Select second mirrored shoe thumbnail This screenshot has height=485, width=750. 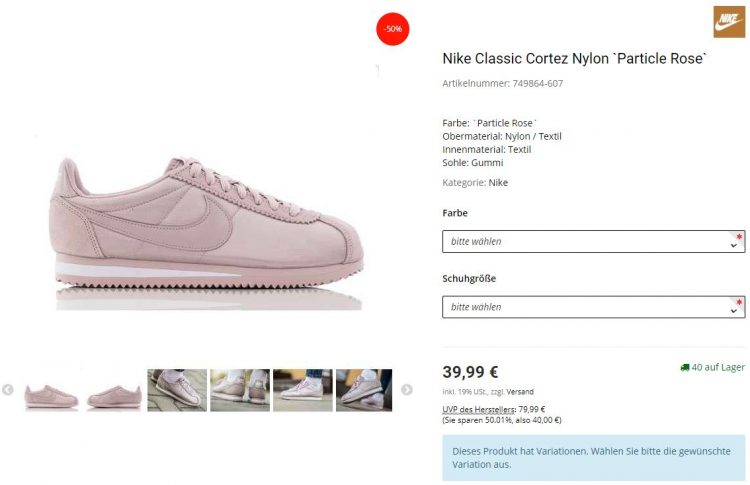114,396
